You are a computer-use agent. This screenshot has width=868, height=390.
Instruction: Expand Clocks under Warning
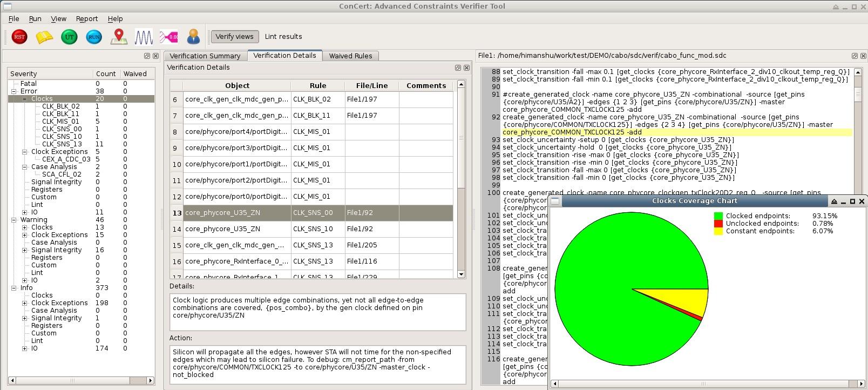[x=24, y=227]
